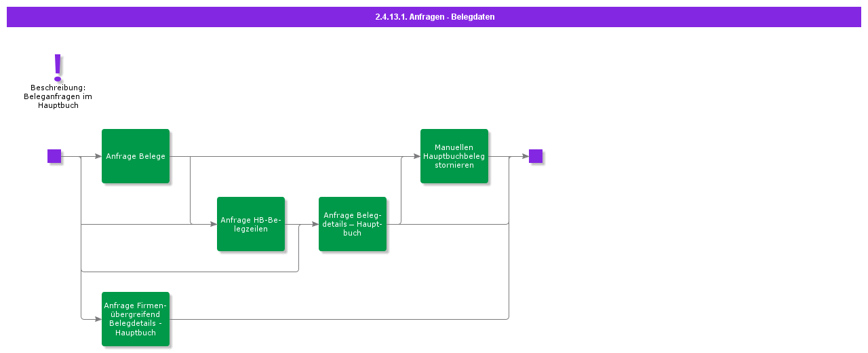Click the arrowhead entering Anfrage Belege
This screenshot has width=868, height=353.
(98, 156)
